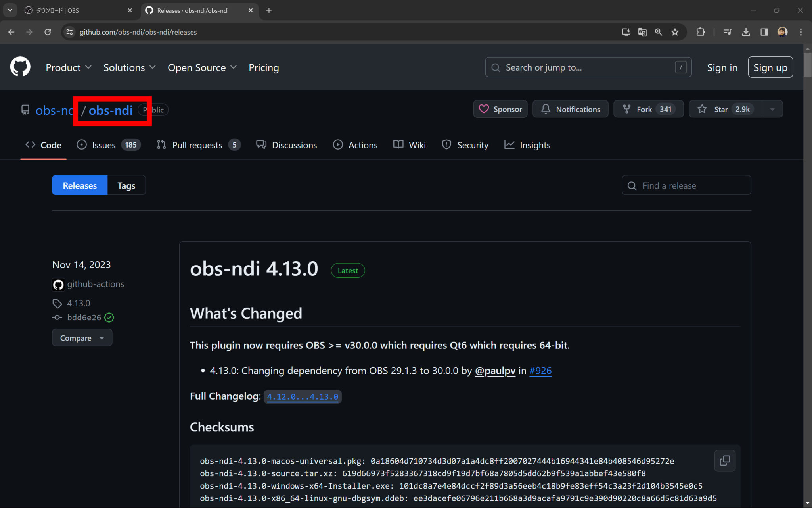Open the Pricing menu item
The width and height of the screenshot is (812, 508).
(264, 67)
